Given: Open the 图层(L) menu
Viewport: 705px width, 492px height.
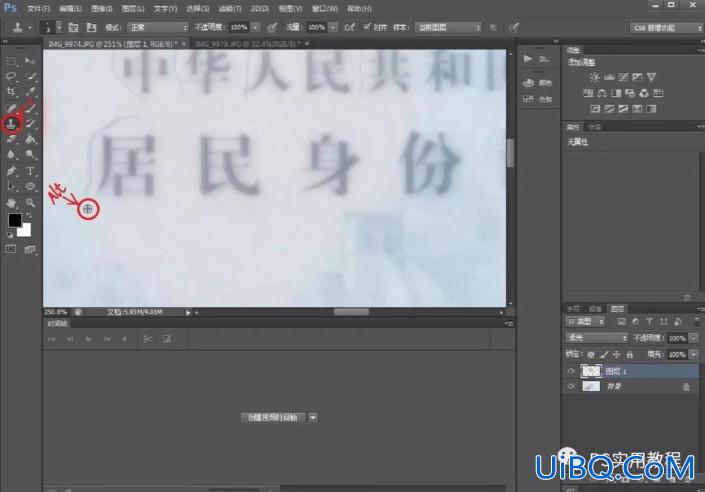Looking at the screenshot, I should 134,9.
